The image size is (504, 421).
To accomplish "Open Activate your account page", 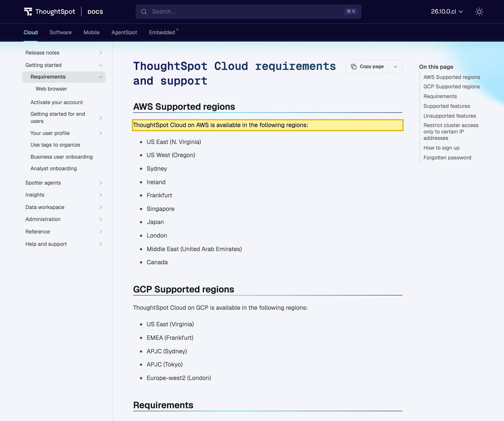I will pos(57,102).
